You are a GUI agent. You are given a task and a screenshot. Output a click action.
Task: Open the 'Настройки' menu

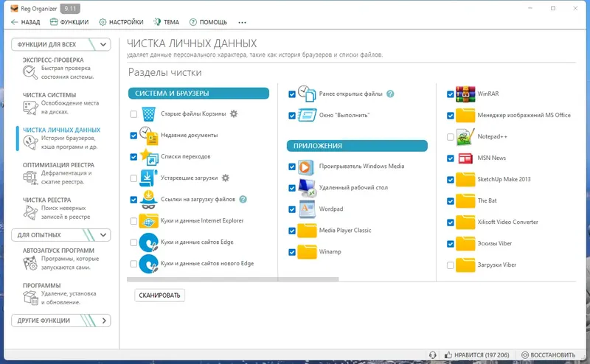pos(121,22)
